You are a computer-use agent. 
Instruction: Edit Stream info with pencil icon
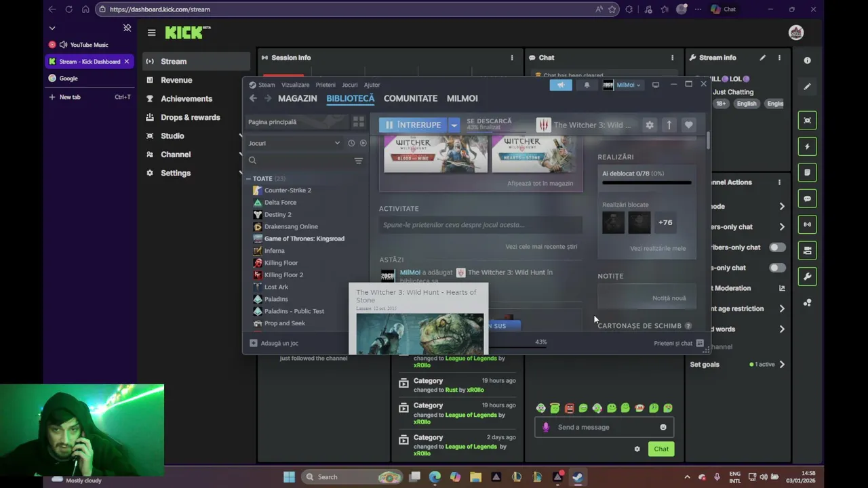763,58
